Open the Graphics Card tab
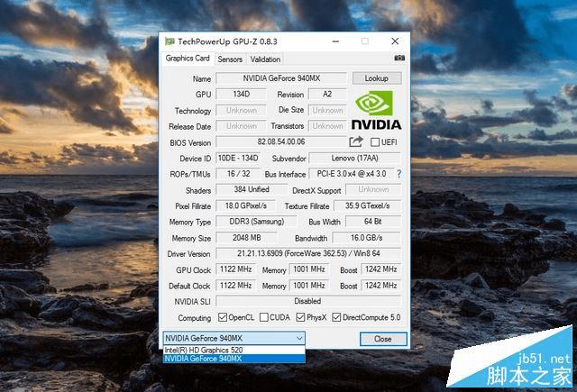 pyautogui.click(x=188, y=59)
